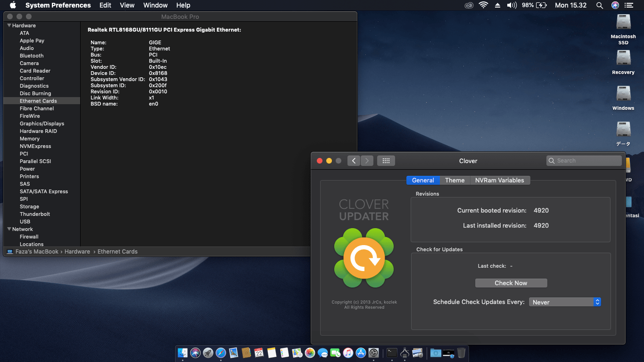This screenshot has width=644, height=362.
Task: Open Launchpad from the dock
Action: tap(208, 353)
